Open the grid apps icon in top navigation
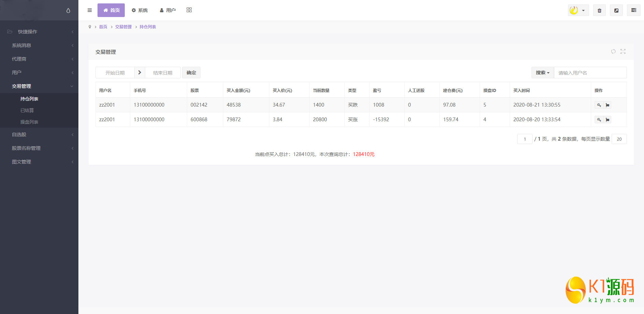This screenshot has width=644, height=314. [189, 10]
